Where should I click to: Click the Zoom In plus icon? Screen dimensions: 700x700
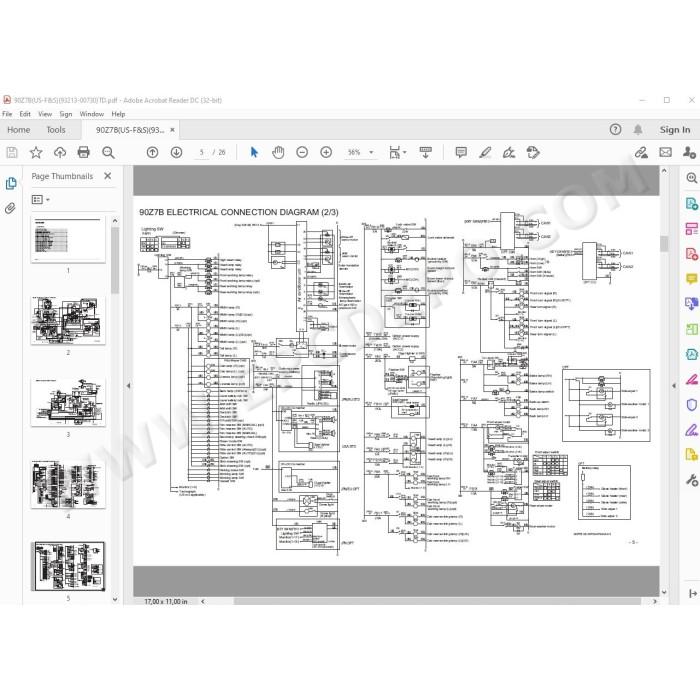pos(326,152)
